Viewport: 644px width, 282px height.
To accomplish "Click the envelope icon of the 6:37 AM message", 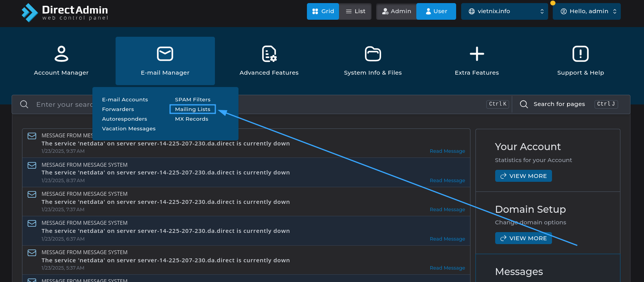I will [x=32, y=223].
